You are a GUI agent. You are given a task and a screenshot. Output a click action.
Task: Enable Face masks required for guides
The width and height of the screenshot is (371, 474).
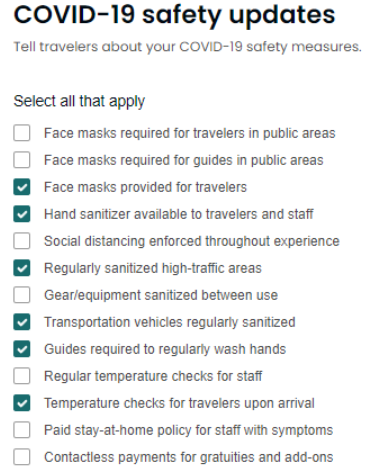[22, 160]
